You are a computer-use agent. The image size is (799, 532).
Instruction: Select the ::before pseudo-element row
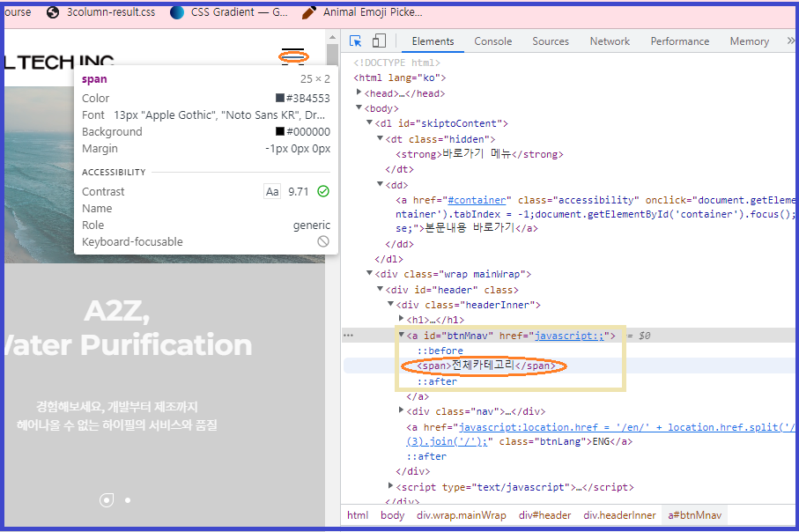pos(440,351)
